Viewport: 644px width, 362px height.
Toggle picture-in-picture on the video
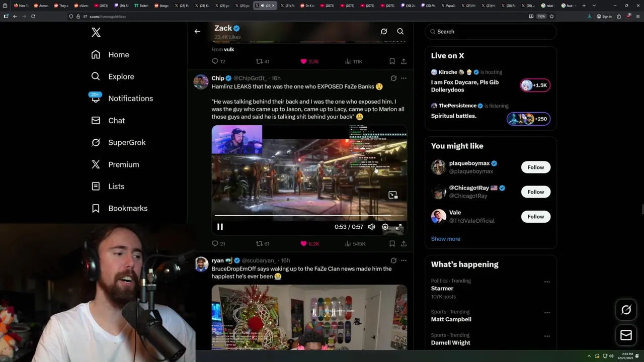tap(393, 195)
